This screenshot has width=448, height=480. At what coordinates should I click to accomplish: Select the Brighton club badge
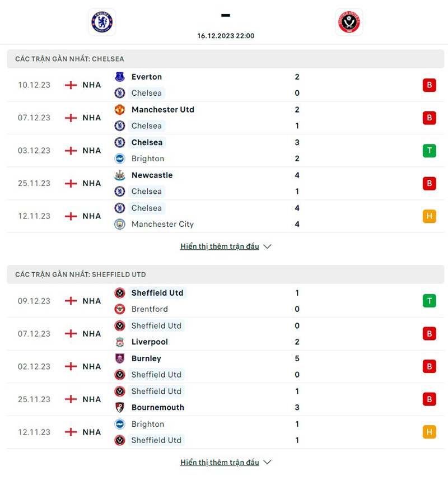(121, 159)
